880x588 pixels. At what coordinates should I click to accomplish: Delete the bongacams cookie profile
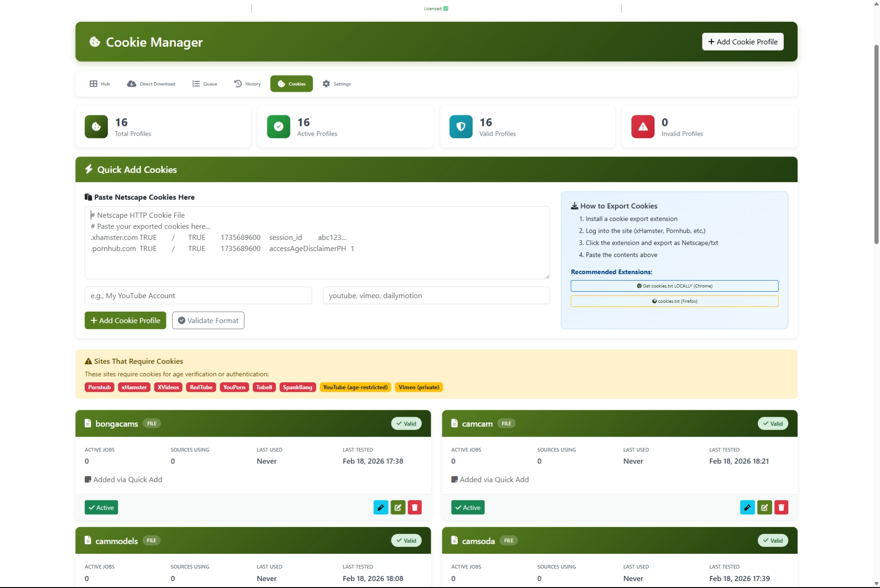pyautogui.click(x=415, y=507)
